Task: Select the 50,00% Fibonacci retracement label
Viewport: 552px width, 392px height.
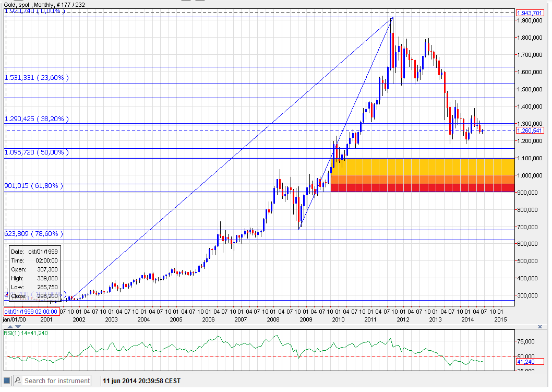Action: click(x=37, y=152)
